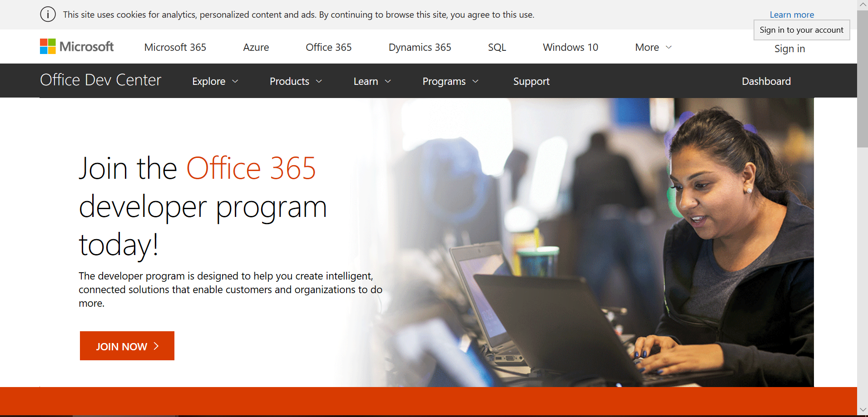Click the Office Dev Center brand text
Image resolution: width=868 pixels, height=417 pixels.
coord(100,80)
